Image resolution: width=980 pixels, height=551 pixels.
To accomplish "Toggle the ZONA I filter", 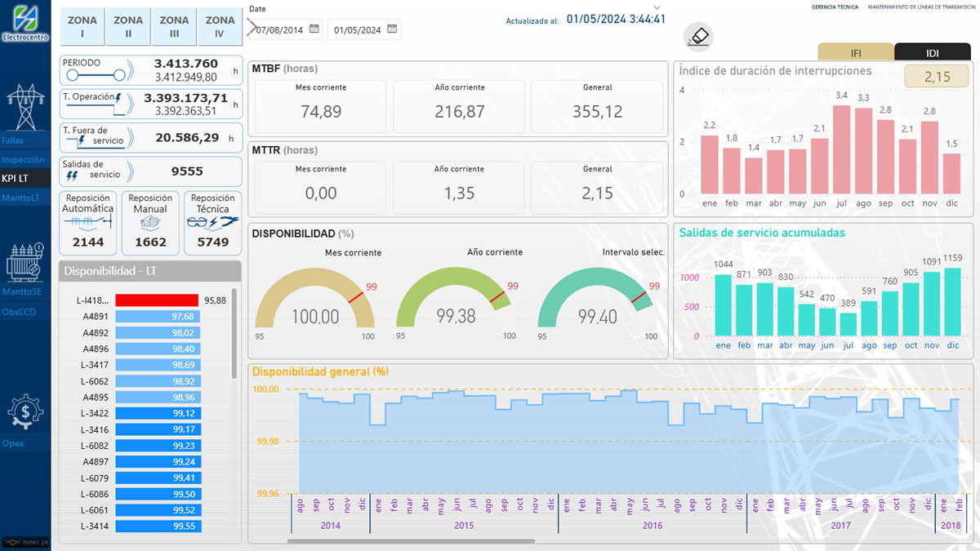I will (82, 27).
